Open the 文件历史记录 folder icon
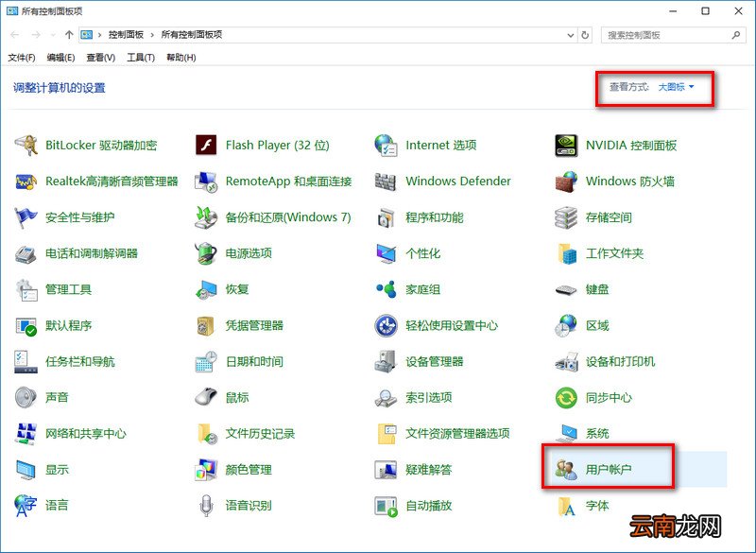Viewport: 756px width, 553px height. [206, 434]
